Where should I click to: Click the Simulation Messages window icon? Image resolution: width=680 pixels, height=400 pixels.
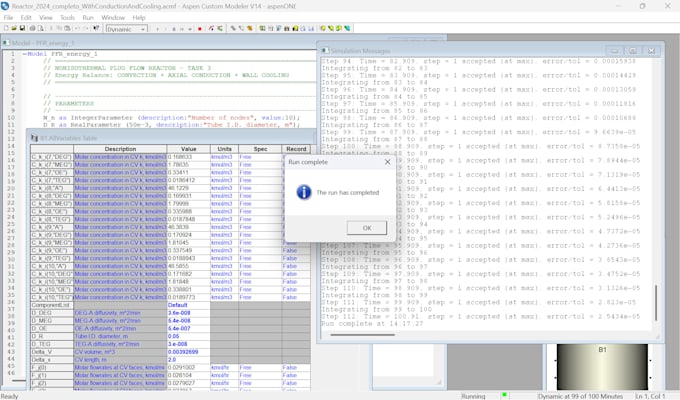(x=324, y=51)
